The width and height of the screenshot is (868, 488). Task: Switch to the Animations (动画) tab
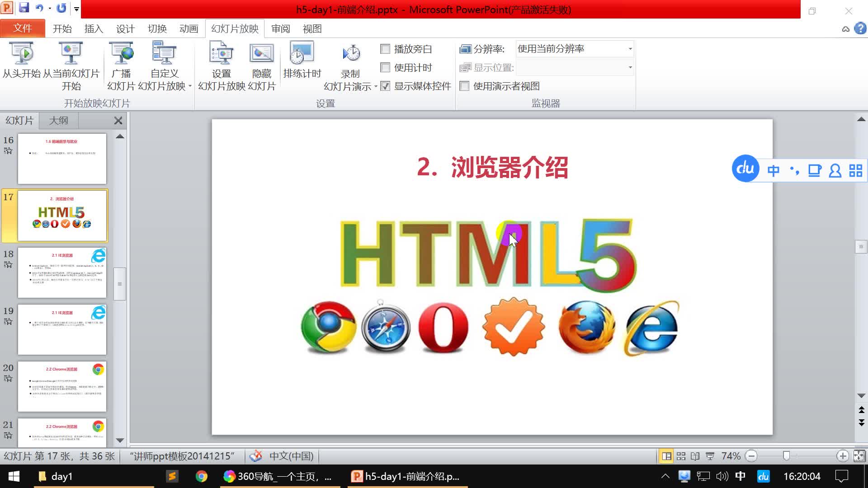tap(189, 28)
